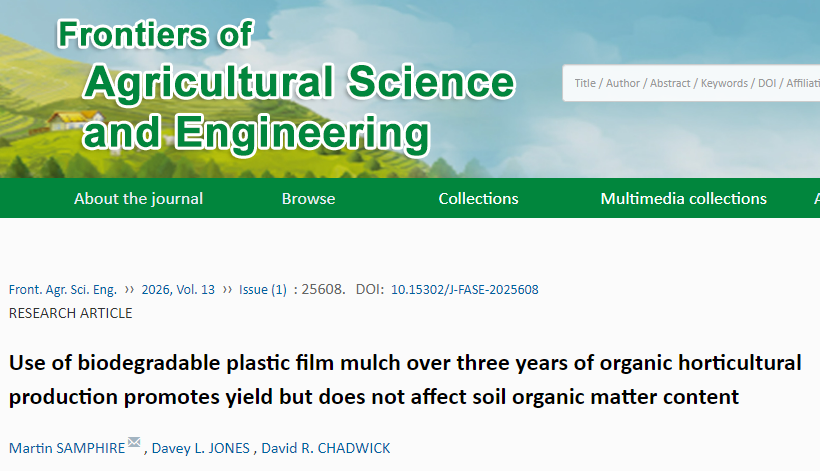The width and height of the screenshot is (820, 471).
Task: Open the About the journal menu
Action: click(x=138, y=199)
